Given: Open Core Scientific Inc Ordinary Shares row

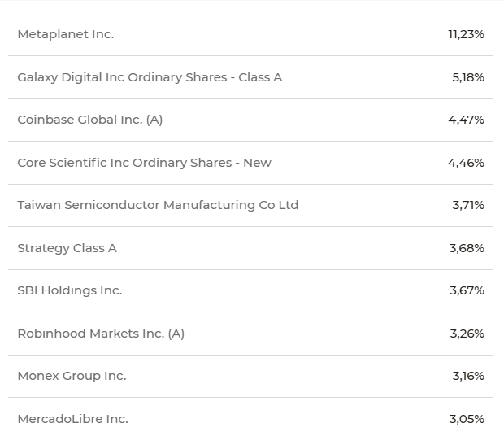Looking at the screenshot, I should tap(250, 163).
